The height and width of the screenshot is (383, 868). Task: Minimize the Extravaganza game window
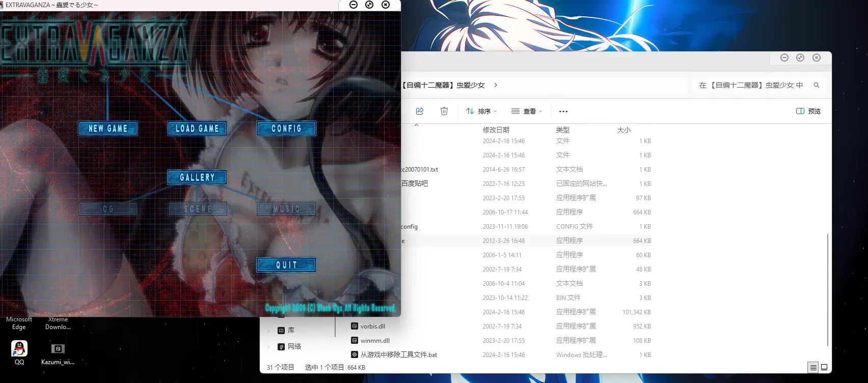pyautogui.click(x=354, y=5)
